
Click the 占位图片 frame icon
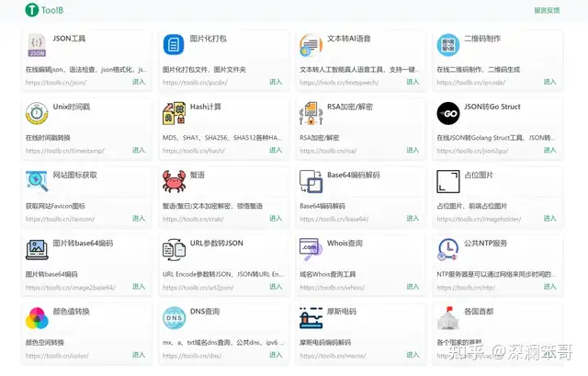(448, 181)
